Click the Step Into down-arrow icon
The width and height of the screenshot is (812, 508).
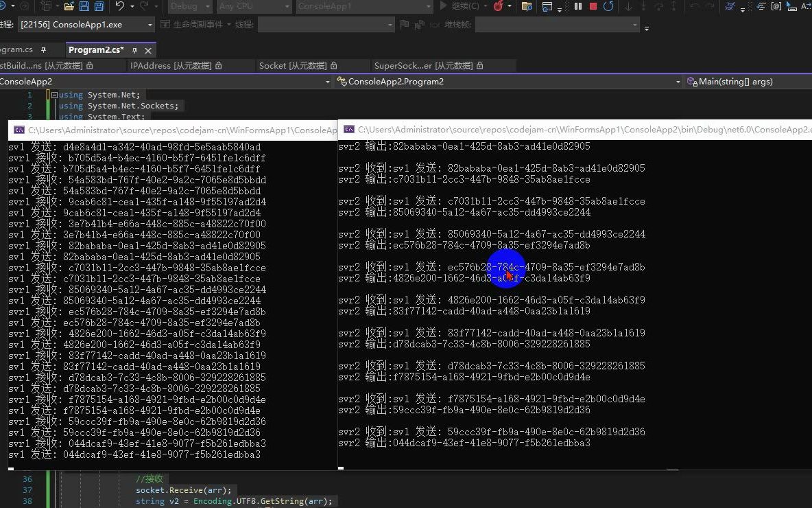click(628, 6)
